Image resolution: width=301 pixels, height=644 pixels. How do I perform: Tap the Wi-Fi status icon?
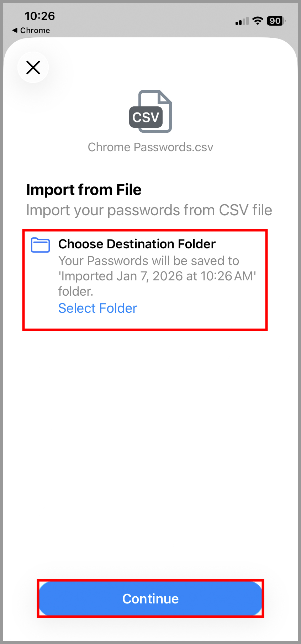pyautogui.click(x=257, y=21)
